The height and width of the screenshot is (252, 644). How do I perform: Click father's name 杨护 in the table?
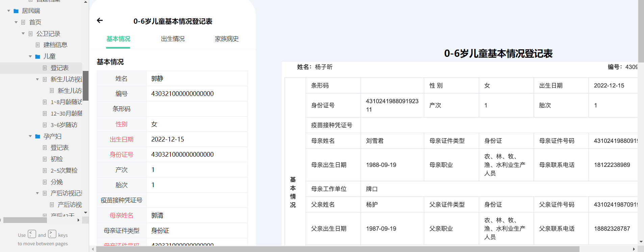372,205
